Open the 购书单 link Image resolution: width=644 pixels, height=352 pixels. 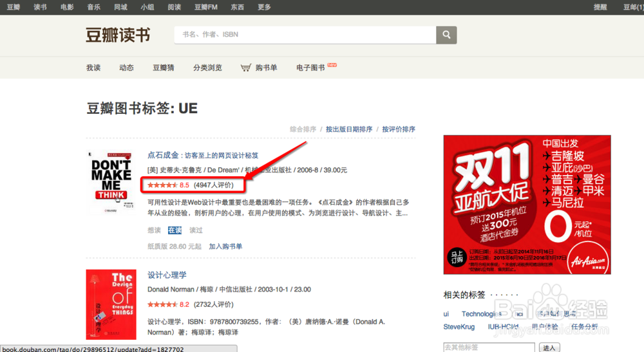pyautogui.click(x=266, y=68)
